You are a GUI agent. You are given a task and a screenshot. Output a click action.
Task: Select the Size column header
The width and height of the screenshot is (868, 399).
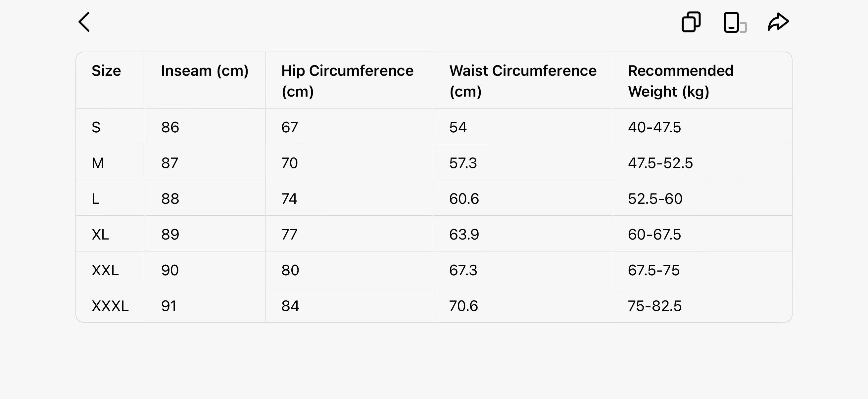106,71
